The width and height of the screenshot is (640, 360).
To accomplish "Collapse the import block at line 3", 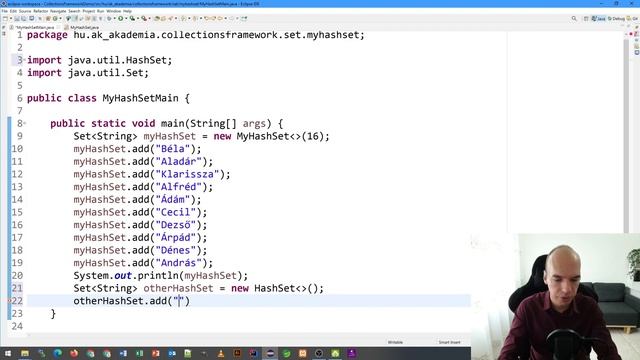I will click(x=24, y=60).
